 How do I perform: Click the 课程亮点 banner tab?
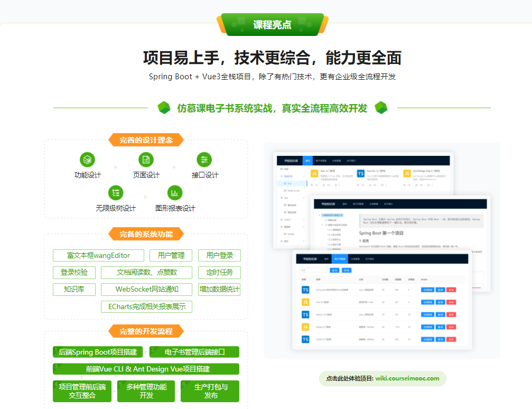click(x=272, y=25)
